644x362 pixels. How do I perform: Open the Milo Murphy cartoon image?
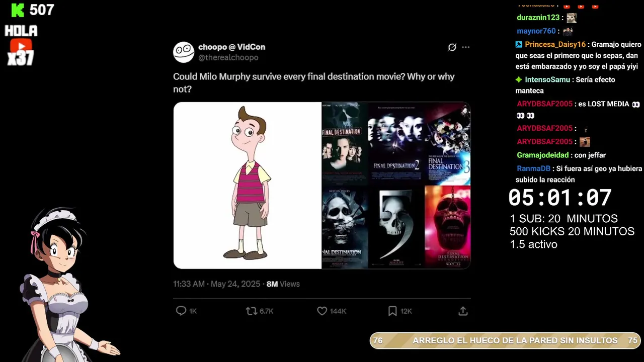pyautogui.click(x=248, y=186)
